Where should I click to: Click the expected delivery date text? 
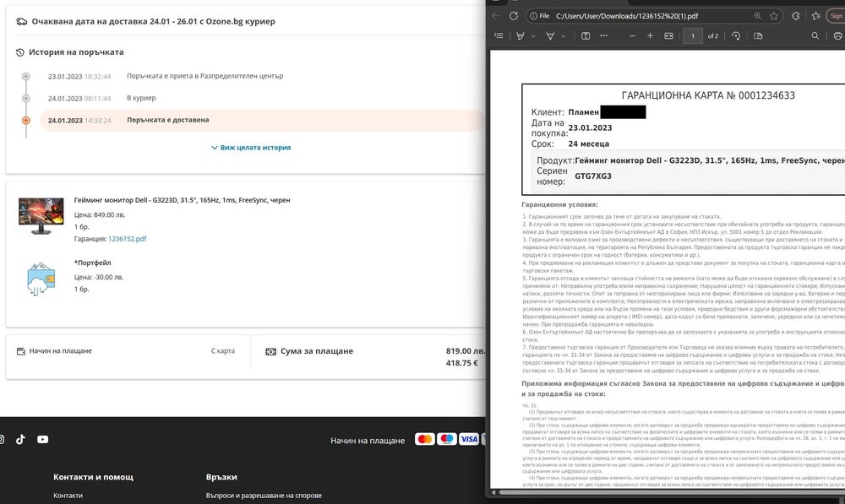(x=153, y=22)
